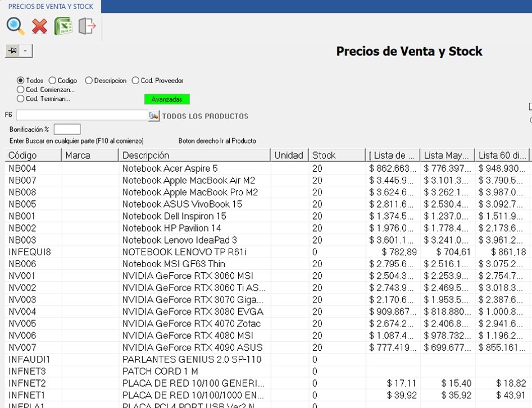Click the minus collapse button

point(25,51)
